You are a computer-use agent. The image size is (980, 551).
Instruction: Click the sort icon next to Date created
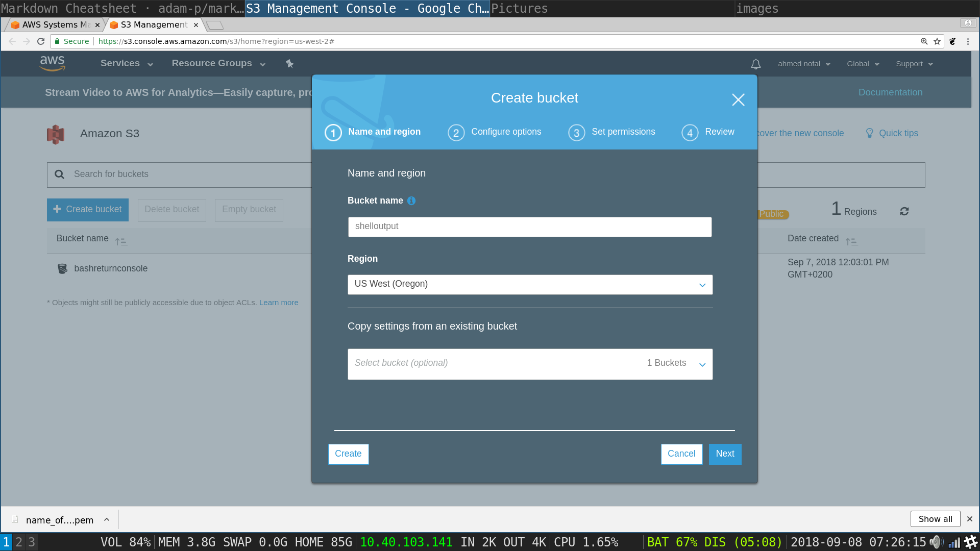coord(851,241)
